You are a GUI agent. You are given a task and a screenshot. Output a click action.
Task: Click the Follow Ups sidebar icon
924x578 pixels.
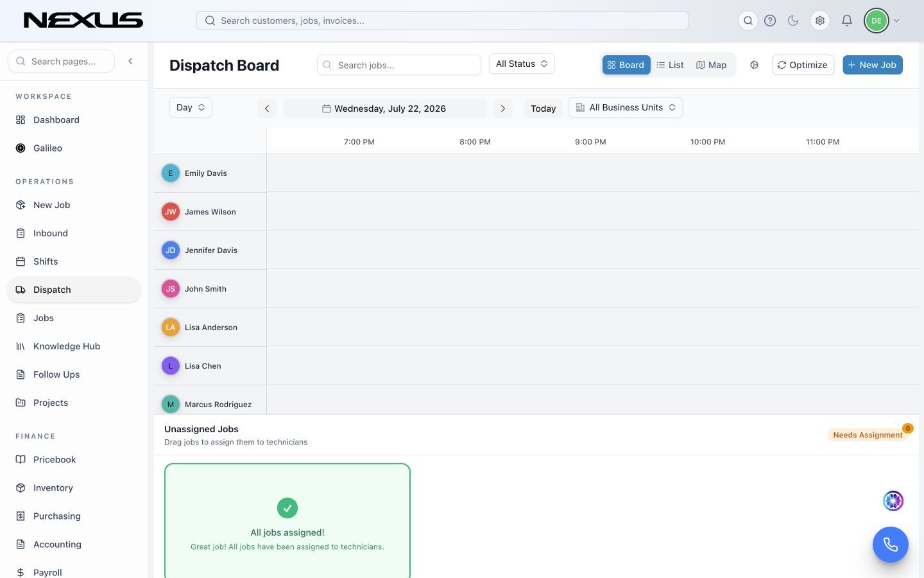(21, 374)
